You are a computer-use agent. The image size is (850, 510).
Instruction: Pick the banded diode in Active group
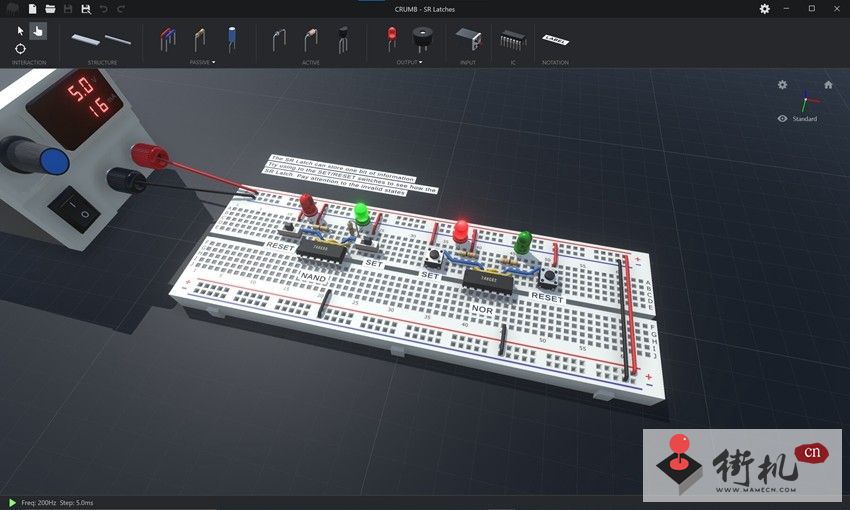coord(311,41)
